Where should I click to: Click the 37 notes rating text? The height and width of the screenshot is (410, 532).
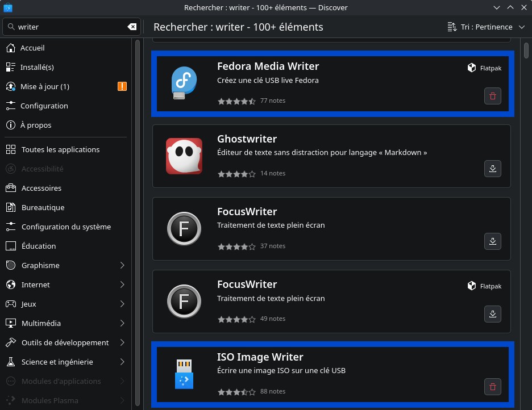(x=273, y=246)
